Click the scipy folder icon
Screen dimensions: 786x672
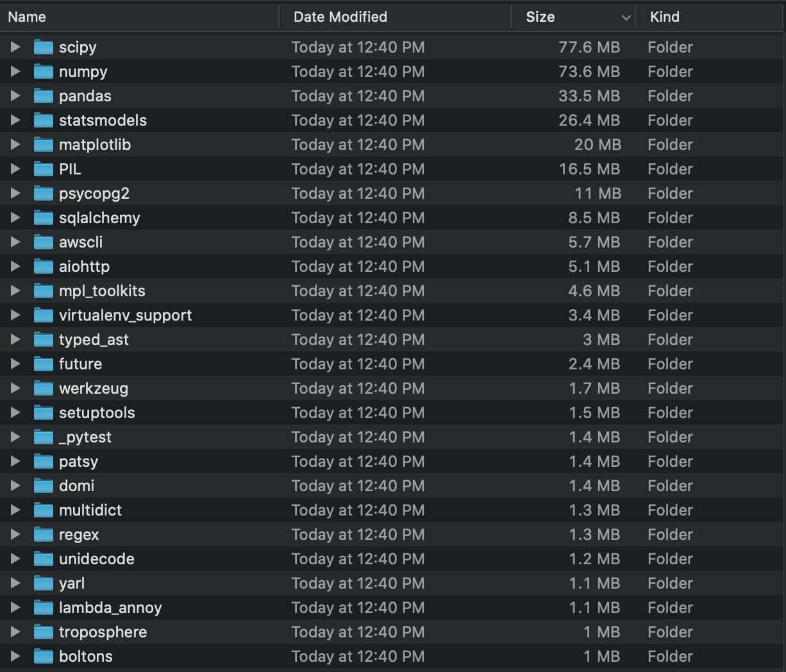pyautogui.click(x=43, y=47)
